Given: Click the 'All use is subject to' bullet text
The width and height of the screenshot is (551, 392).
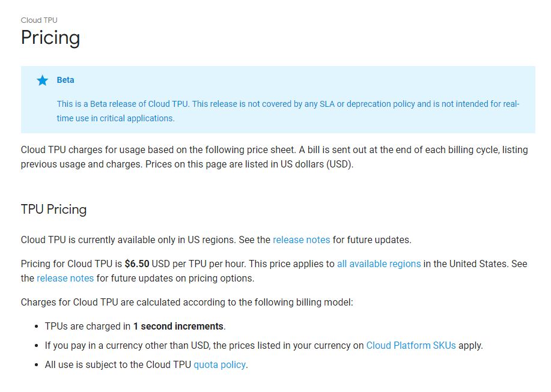Looking at the screenshot, I should tap(118, 365).
